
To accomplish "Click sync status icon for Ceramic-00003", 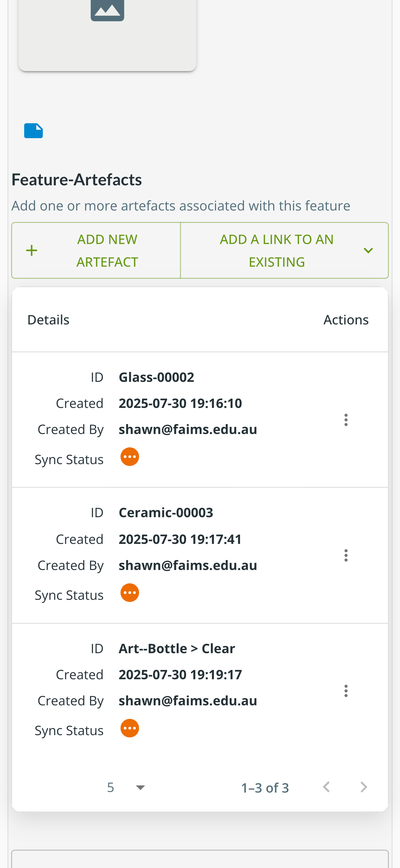I will click(130, 593).
